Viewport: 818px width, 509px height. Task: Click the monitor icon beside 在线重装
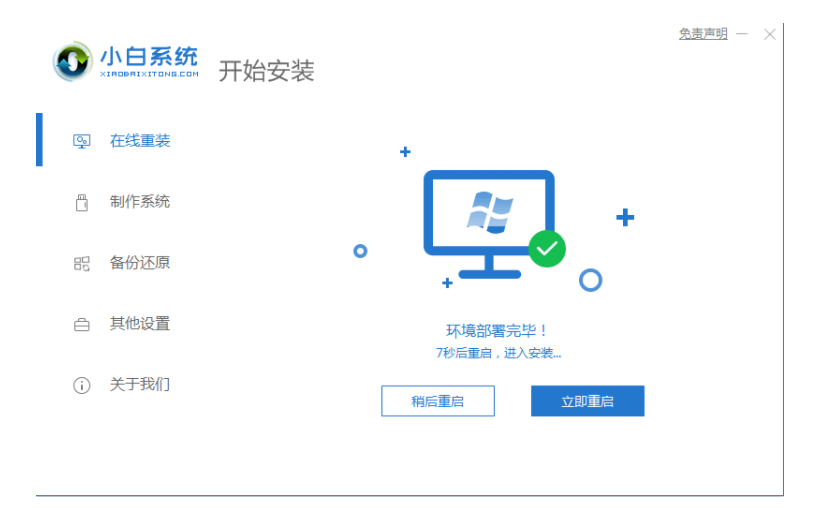click(x=81, y=141)
